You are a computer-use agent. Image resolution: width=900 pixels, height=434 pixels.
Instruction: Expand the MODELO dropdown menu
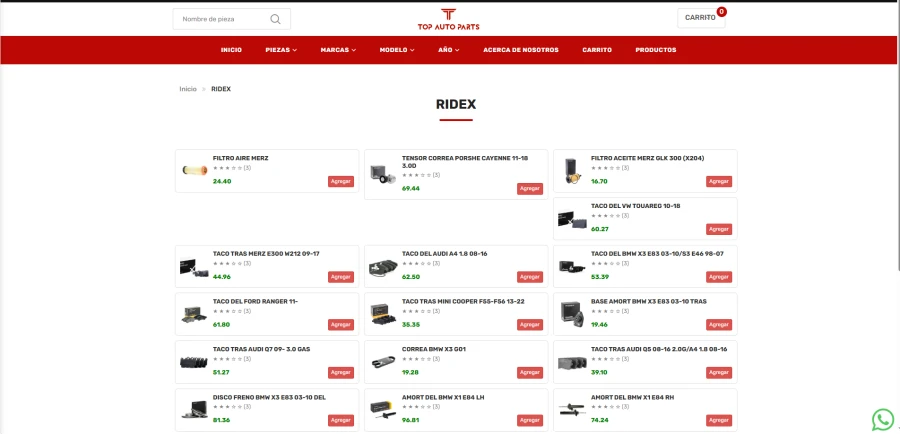click(397, 50)
